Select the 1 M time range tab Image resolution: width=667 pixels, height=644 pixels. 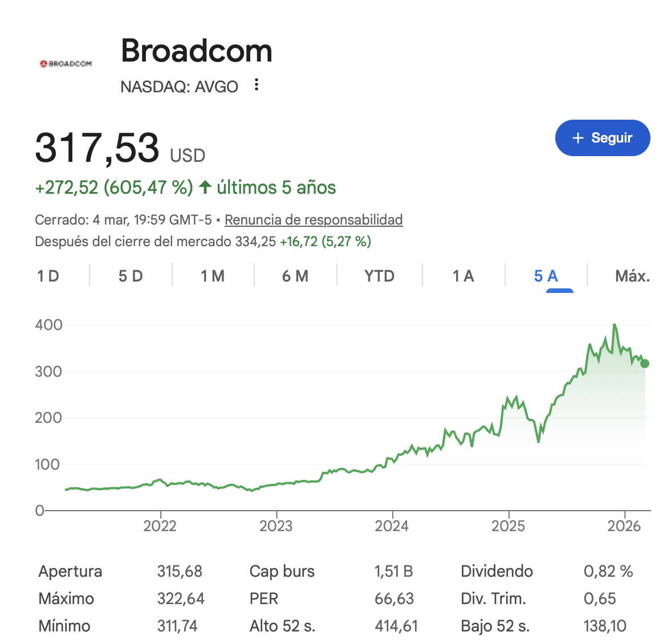pyautogui.click(x=213, y=276)
